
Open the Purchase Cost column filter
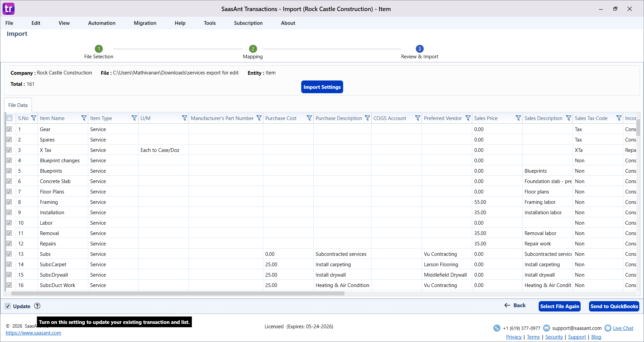tap(309, 118)
